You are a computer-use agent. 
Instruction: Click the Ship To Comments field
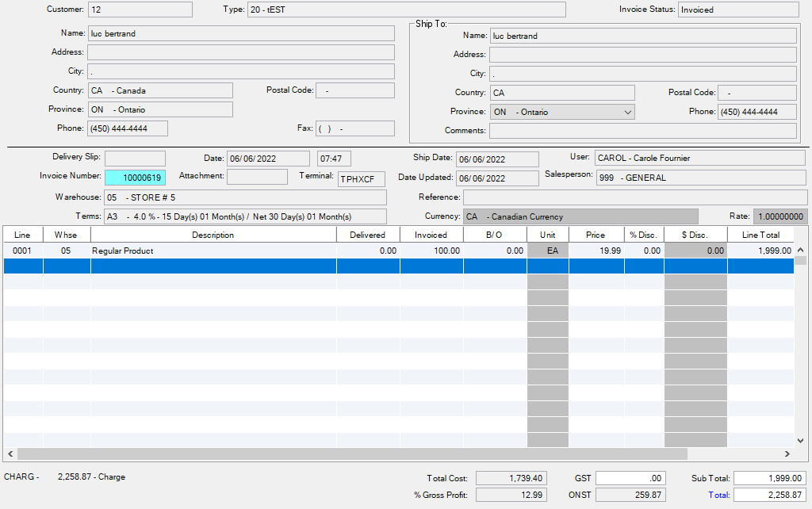[x=642, y=131]
